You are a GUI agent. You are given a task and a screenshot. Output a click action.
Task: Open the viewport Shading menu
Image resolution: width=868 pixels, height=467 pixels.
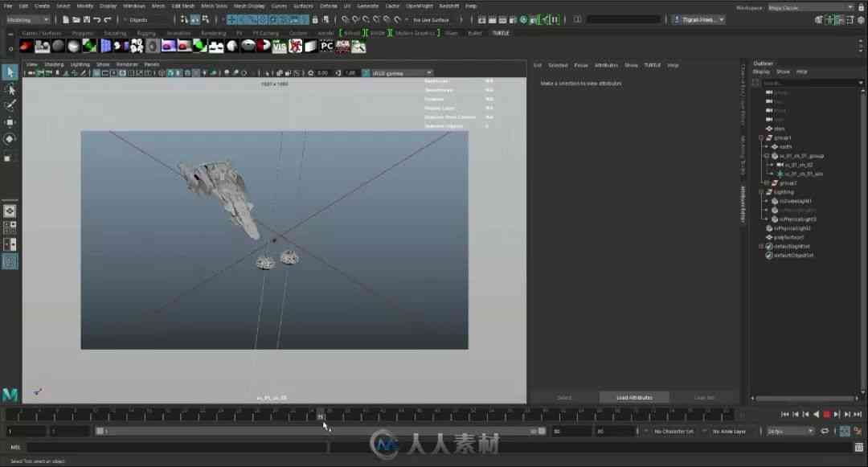[54, 65]
